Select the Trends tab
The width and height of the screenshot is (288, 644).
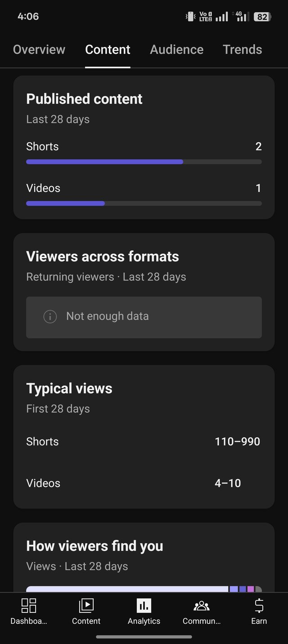coord(243,50)
